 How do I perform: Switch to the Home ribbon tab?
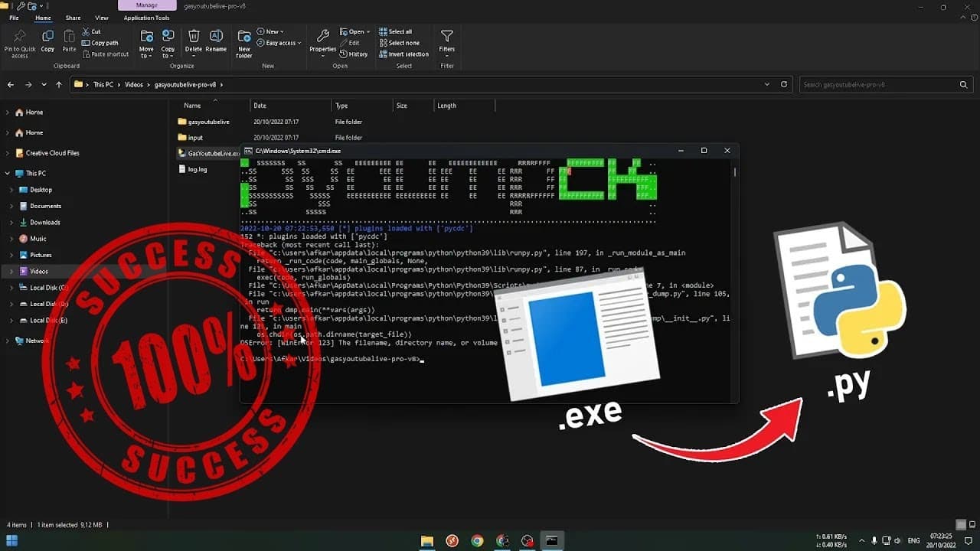43,18
